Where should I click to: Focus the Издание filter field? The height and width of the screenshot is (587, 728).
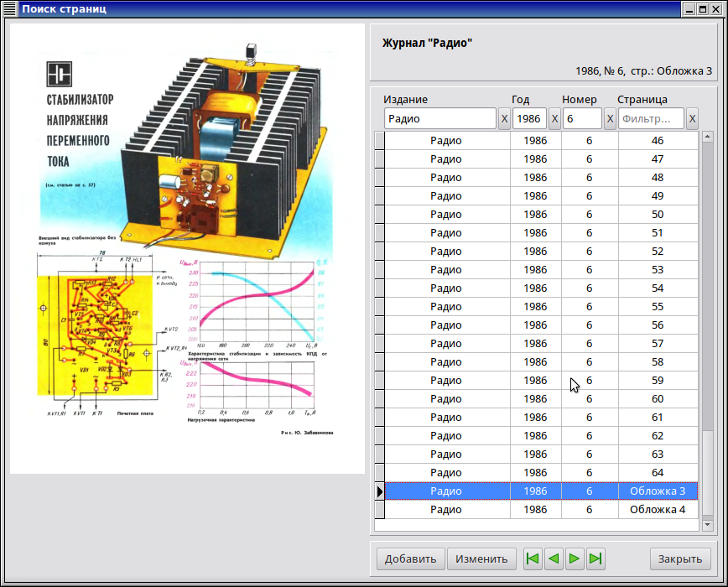click(x=439, y=119)
